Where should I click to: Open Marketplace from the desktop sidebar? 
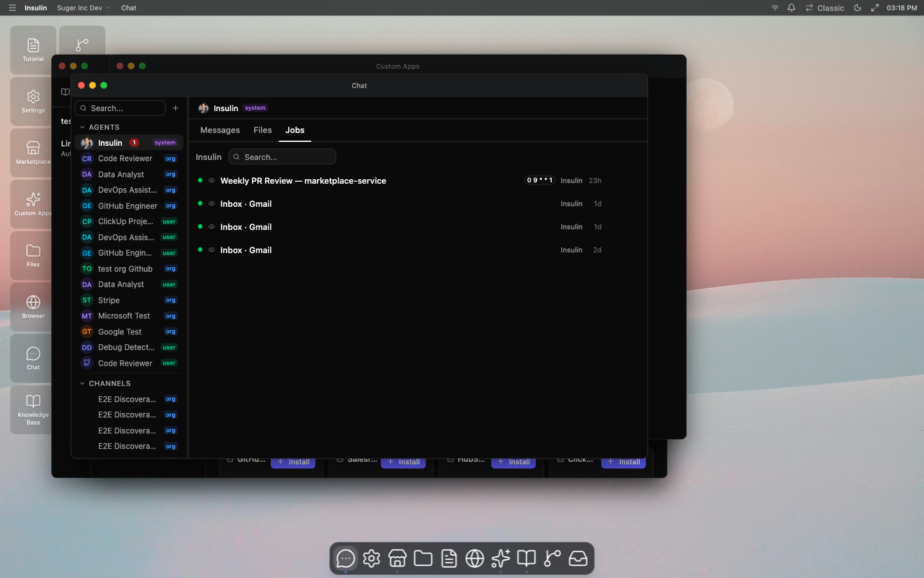point(33,153)
